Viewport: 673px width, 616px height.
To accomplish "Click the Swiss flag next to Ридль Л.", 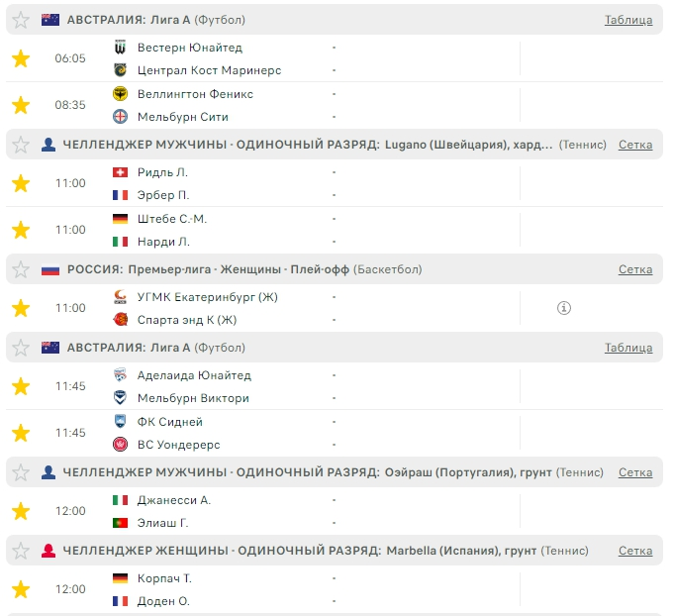I will tap(121, 172).
